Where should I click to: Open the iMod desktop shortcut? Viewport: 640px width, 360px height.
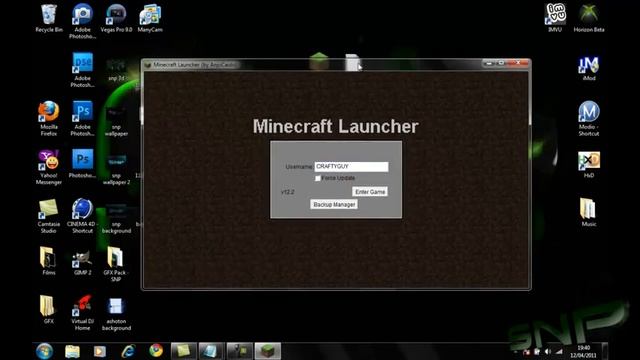pyautogui.click(x=589, y=68)
